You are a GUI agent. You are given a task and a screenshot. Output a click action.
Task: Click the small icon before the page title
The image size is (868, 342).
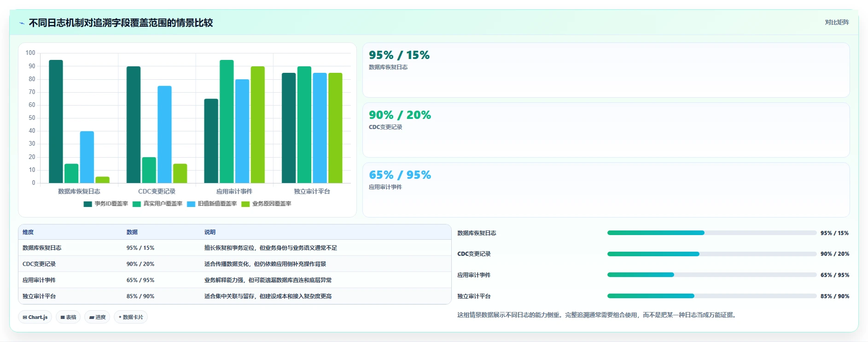22,23
